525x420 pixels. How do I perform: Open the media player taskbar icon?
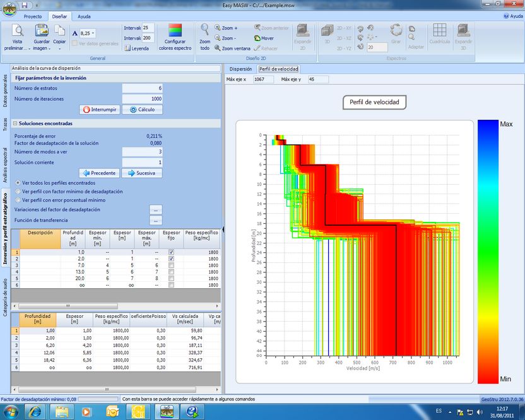(x=86, y=412)
